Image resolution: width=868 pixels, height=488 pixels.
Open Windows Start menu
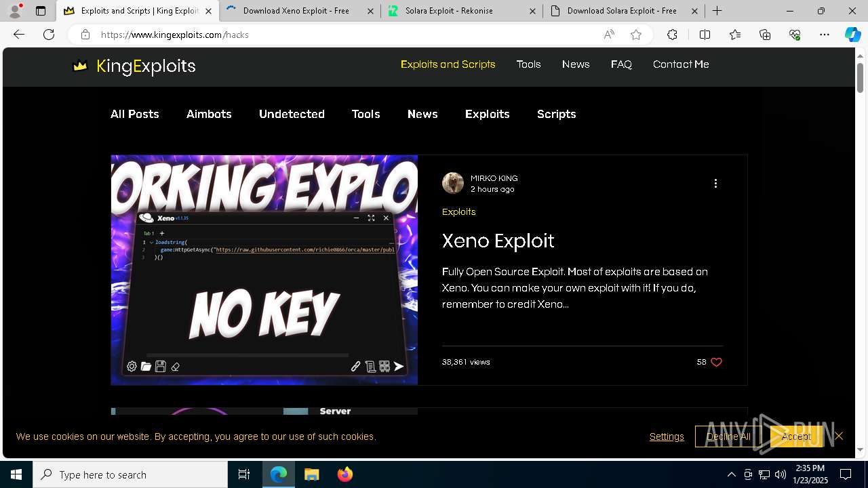[x=16, y=474]
